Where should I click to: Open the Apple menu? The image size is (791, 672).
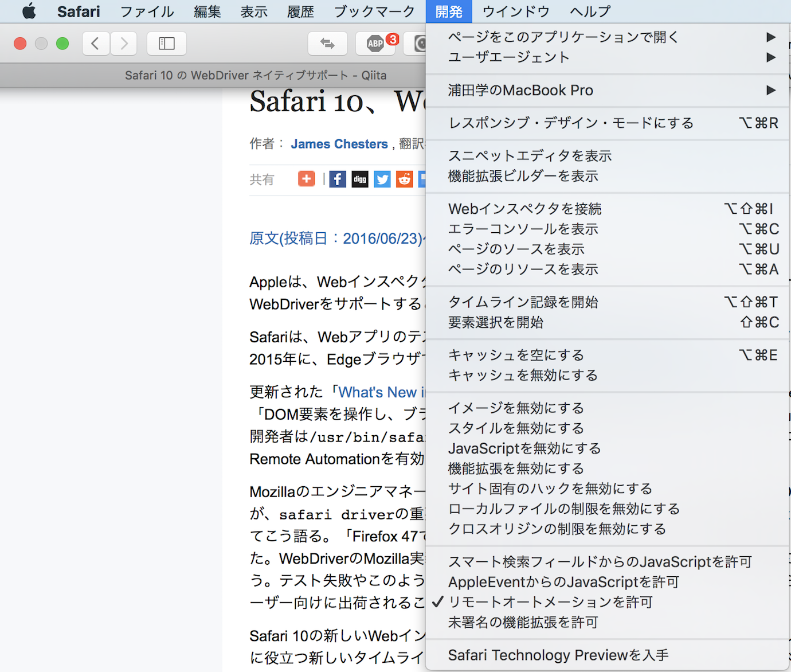tap(29, 11)
